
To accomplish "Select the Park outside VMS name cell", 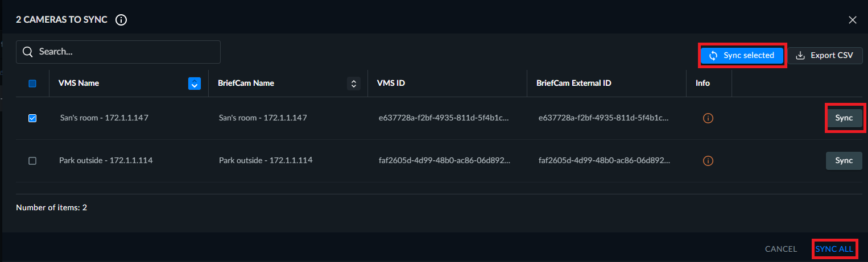I will pyautogui.click(x=106, y=161).
